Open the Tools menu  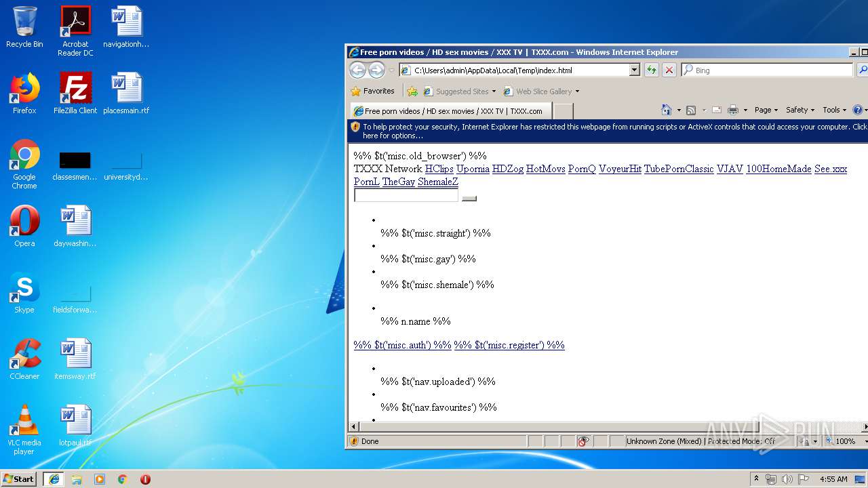(835, 110)
